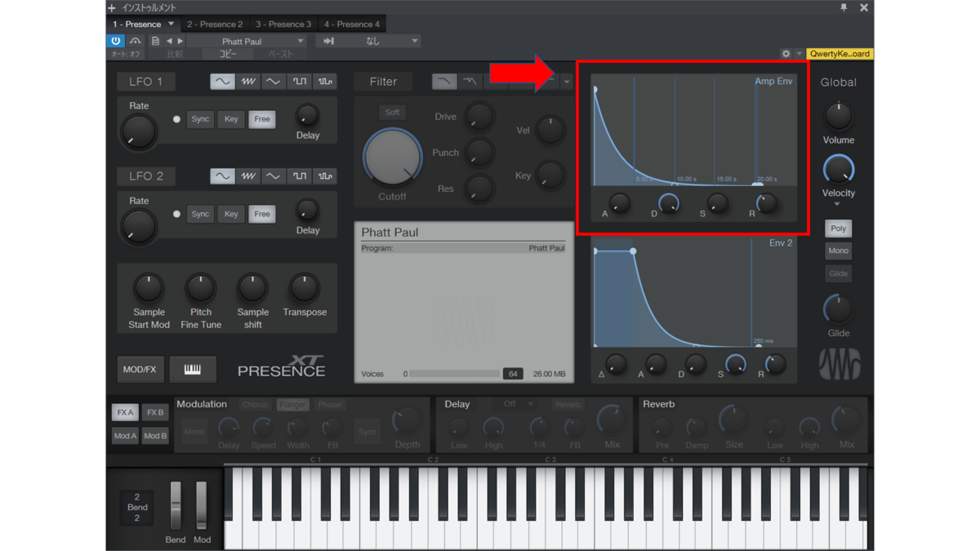Click the voices count field showing 64
The height and width of the screenshot is (551, 980).
point(513,374)
